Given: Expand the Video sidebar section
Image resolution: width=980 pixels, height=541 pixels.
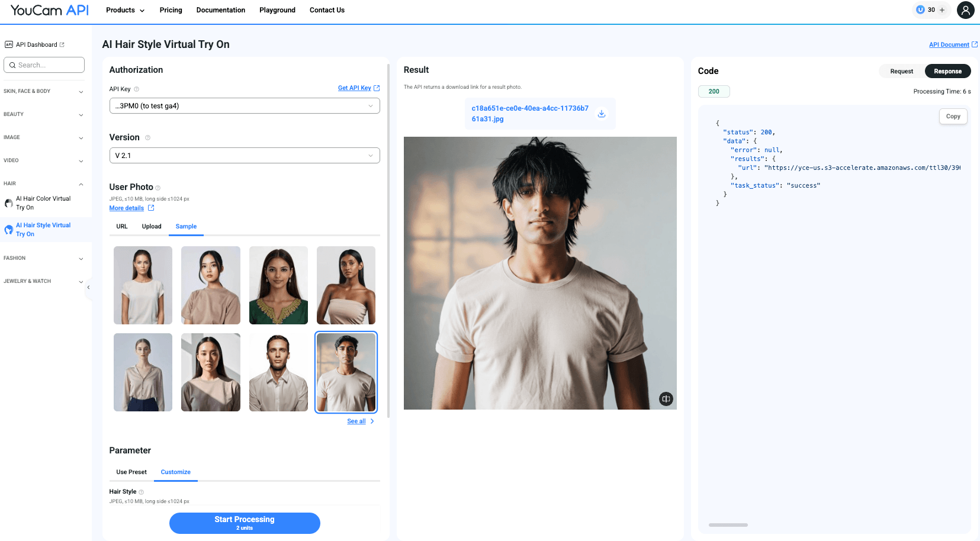Looking at the screenshot, I should coord(44,160).
